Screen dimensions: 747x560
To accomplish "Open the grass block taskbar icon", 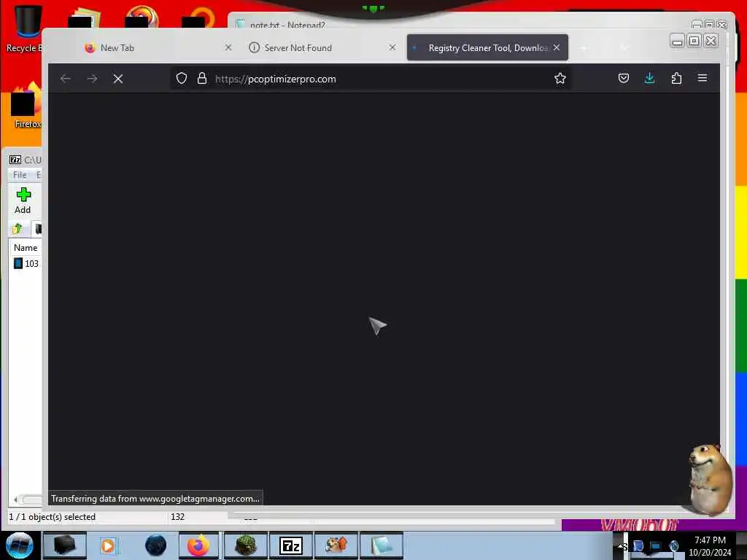I will [x=246, y=545].
